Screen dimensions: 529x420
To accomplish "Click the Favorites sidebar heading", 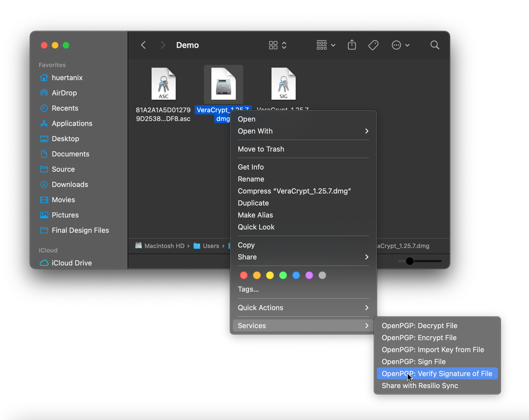I will pos(52,65).
